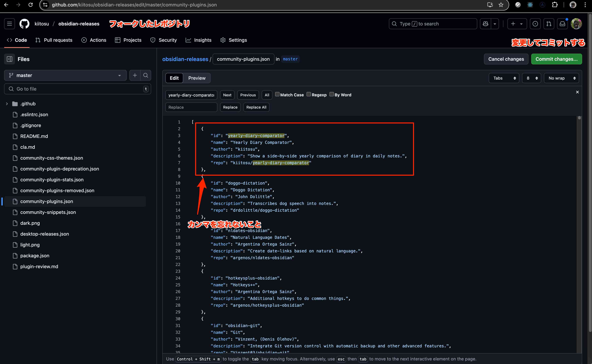Enable the Match Case checkbox
This screenshot has height=364, width=592.
[x=277, y=94]
